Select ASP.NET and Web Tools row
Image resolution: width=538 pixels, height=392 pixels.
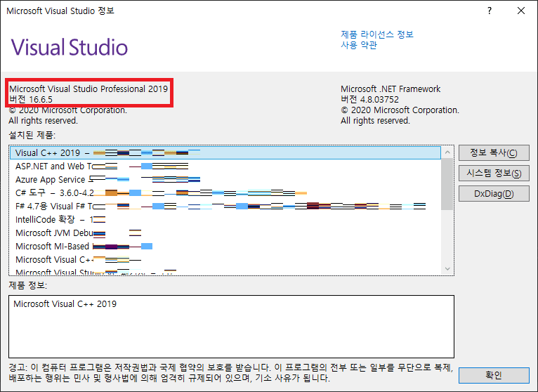(225, 166)
